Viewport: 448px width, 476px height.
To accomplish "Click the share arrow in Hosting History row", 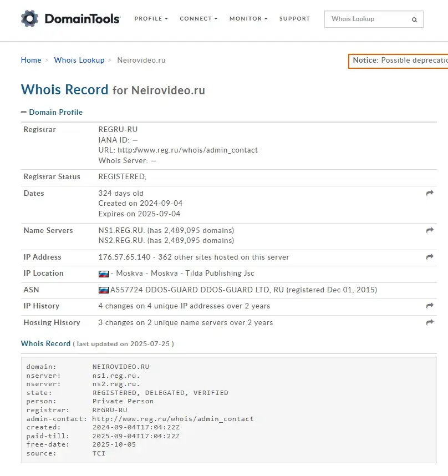I will click(x=430, y=322).
